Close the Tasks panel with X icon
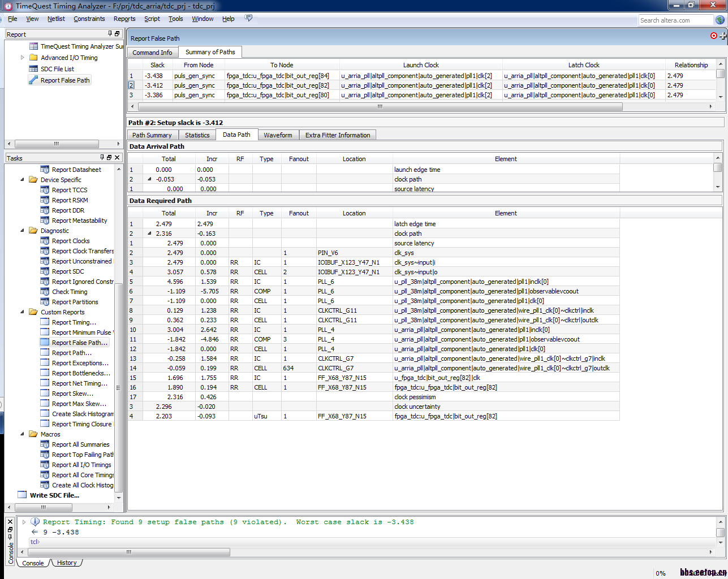The image size is (728, 579). pyautogui.click(x=117, y=158)
